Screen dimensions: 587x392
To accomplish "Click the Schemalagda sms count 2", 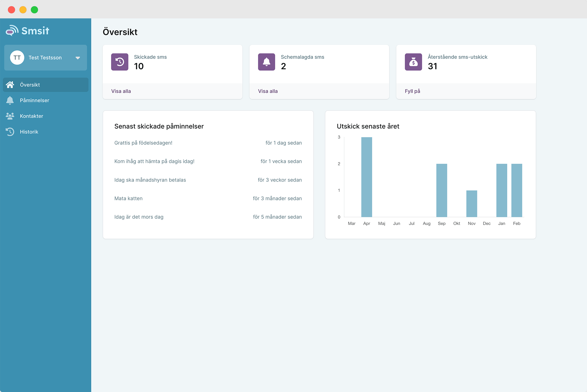I will pyautogui.click(x=283, y=66).
